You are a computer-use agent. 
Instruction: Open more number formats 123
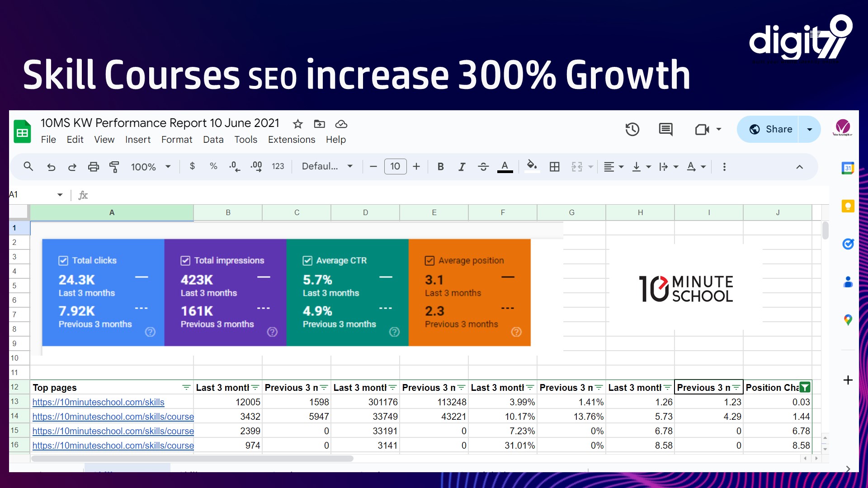278,166
